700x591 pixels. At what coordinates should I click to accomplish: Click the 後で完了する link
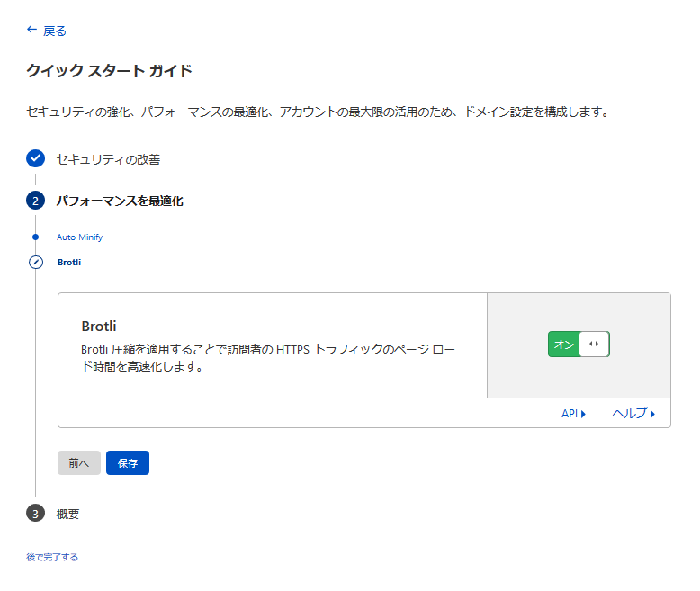pyautogui.click(x=52, y=557)
